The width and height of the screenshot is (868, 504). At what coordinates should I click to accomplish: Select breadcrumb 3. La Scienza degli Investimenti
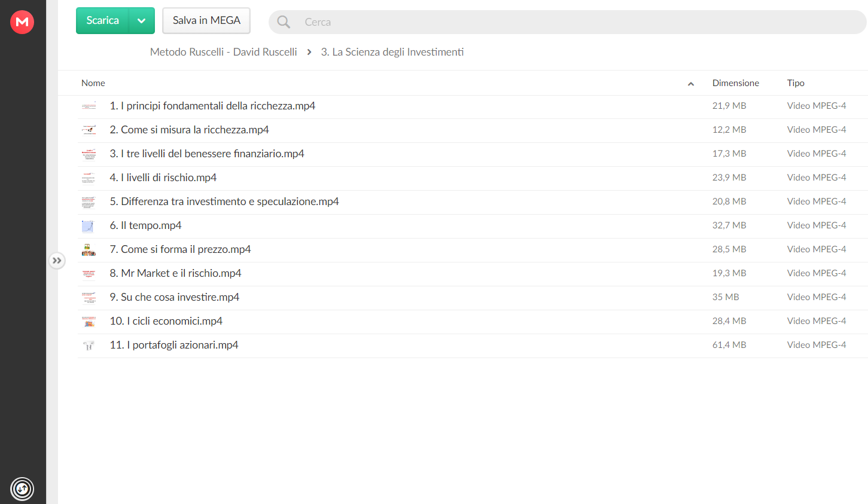392,52
